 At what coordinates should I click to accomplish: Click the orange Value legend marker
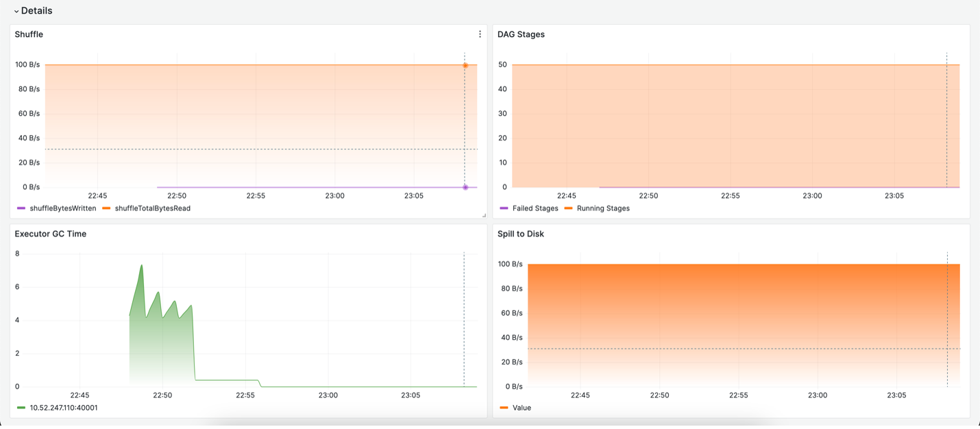coord(503,408)
